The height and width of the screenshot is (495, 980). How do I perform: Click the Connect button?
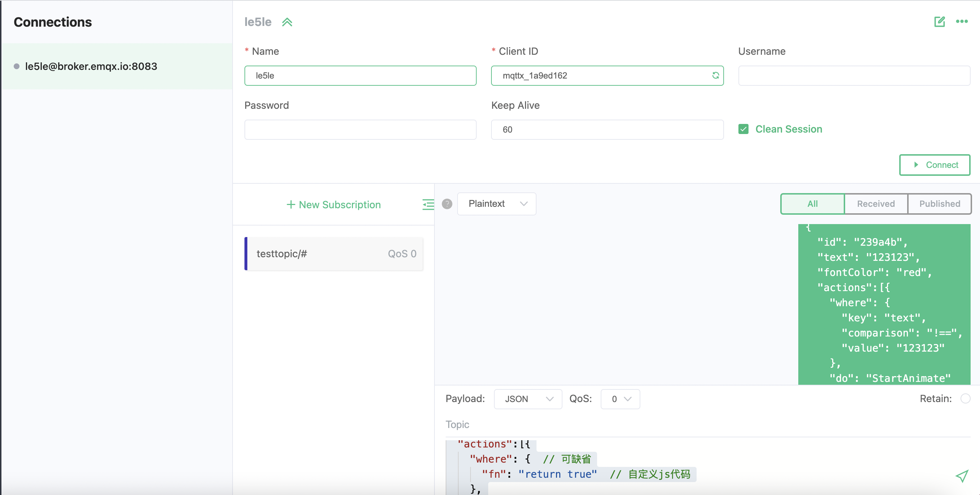(934, 165)
